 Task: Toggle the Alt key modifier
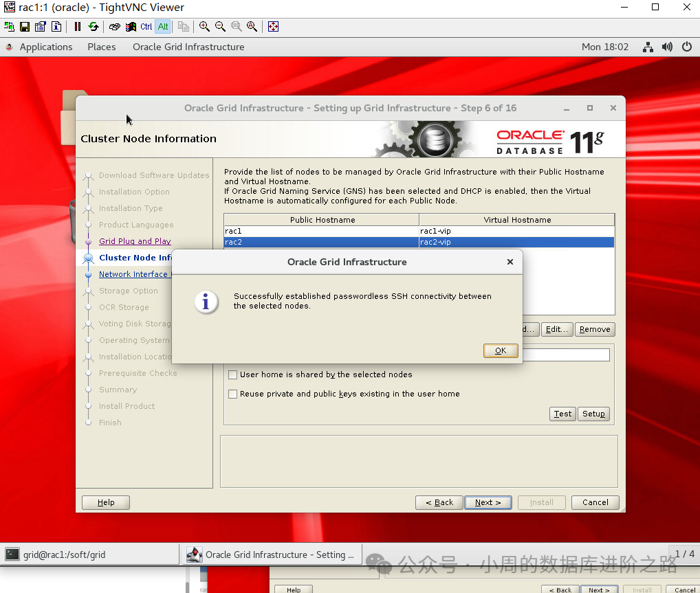click(163, 27)
